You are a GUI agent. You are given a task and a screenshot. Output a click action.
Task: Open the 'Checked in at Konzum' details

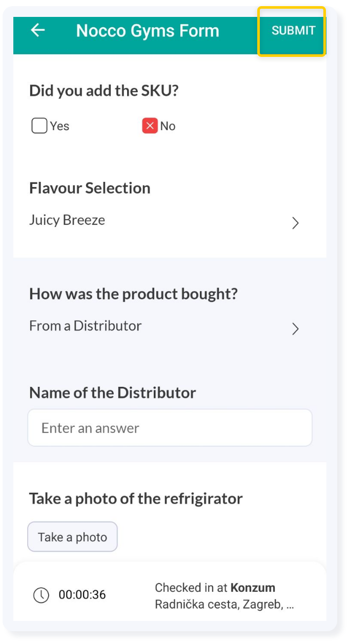click(x=215, y=588)
